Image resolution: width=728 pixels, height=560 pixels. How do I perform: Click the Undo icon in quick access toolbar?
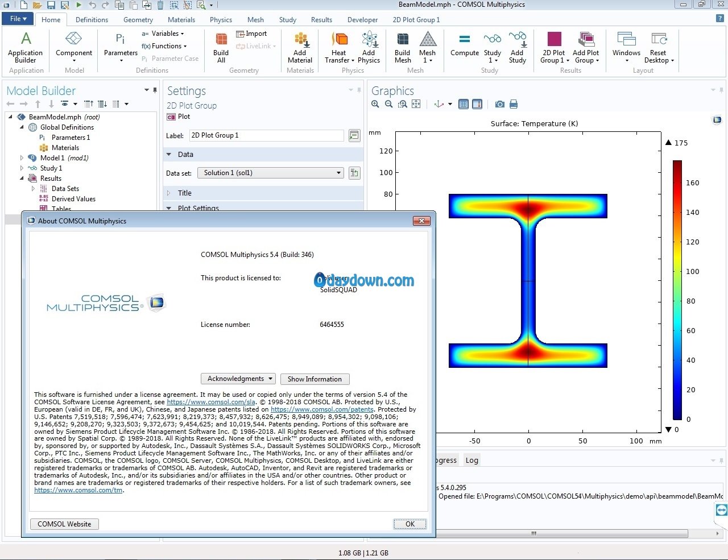coord(92,5)
